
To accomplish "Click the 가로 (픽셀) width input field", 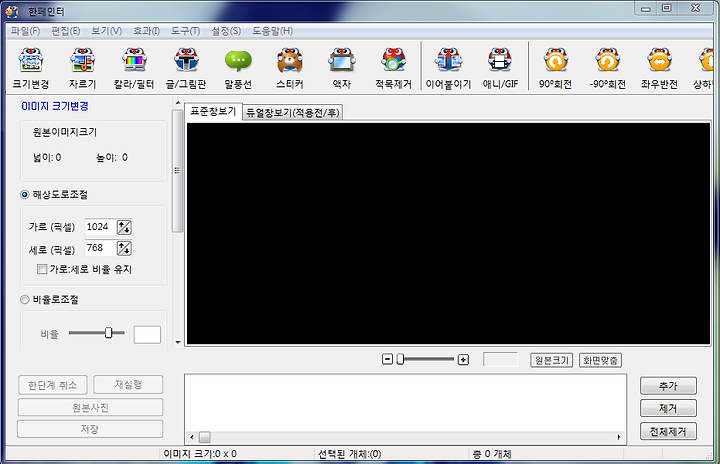I will pos(100,227).
